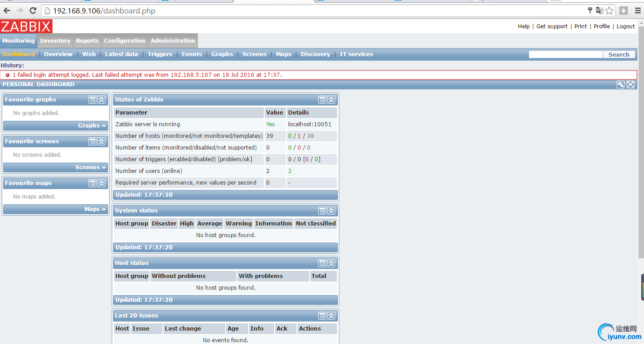Focus the Zabbix search input field
The width and height of the screenshot is (644, 344).
point(565,54)
